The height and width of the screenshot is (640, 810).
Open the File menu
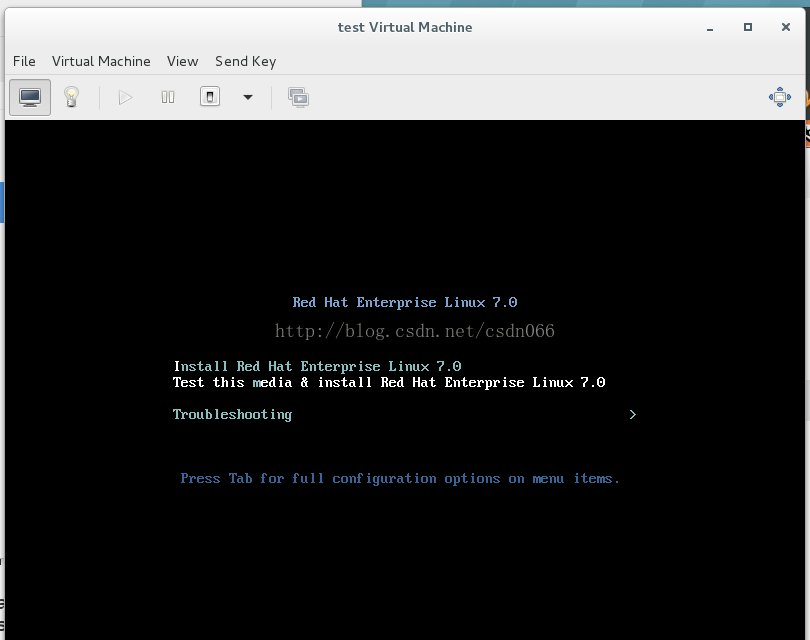[x=24, y=61]
